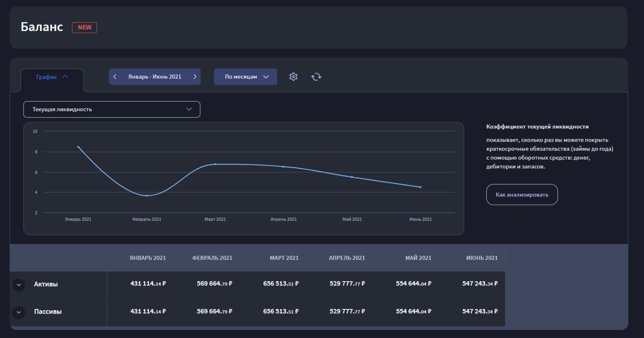Image resolution: width=644 pixels, height=338 pixels.
Task: Click the NEW badge next to Баланс
Action: pos(84,27)
